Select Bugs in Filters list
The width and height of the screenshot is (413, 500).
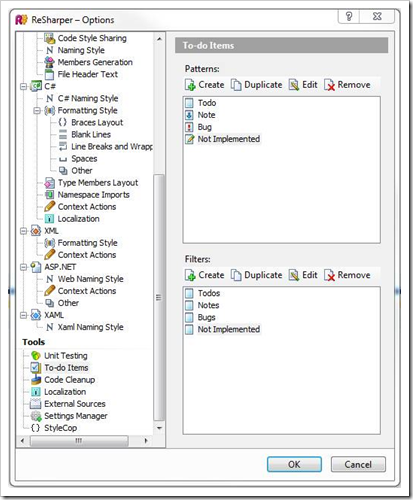[x=206, y=317]
